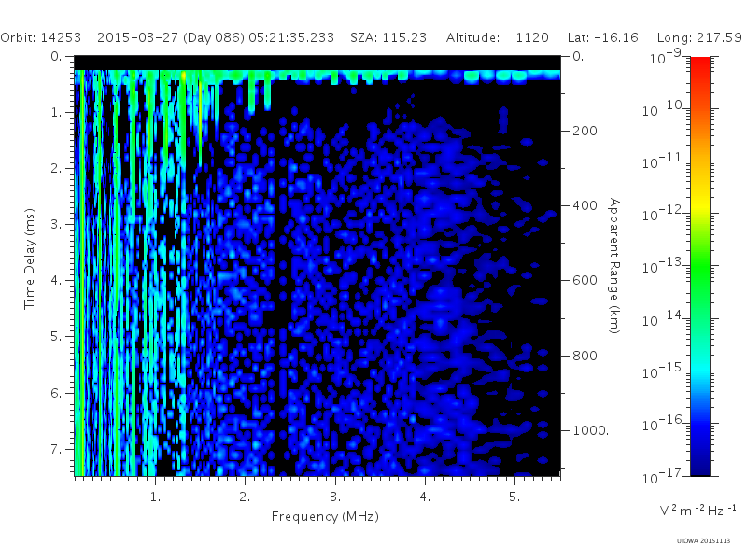Click the apparent range label 1000.
Screen dimensions: 747x560
[x=591, y=430]
